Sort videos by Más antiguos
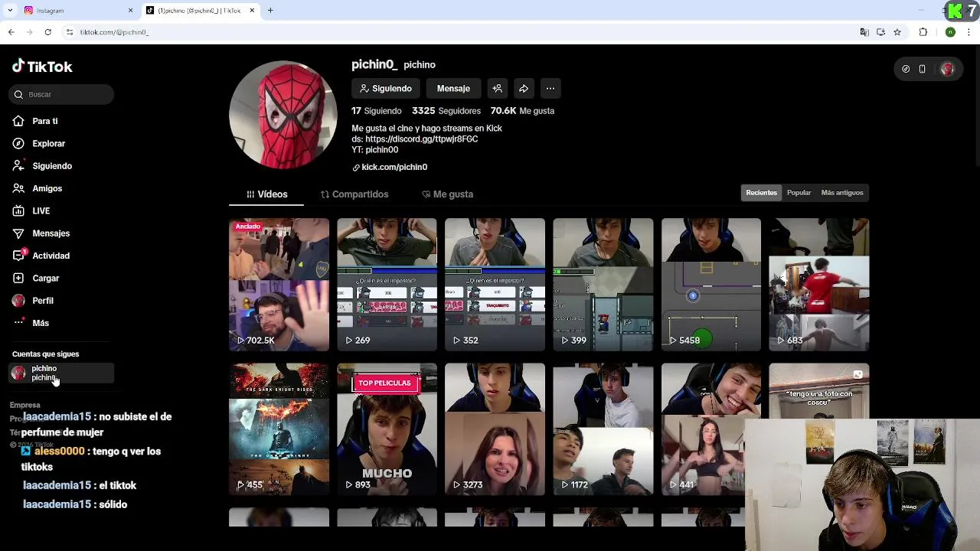The width and height of the screenshot is (980, 551). point(842,193)
